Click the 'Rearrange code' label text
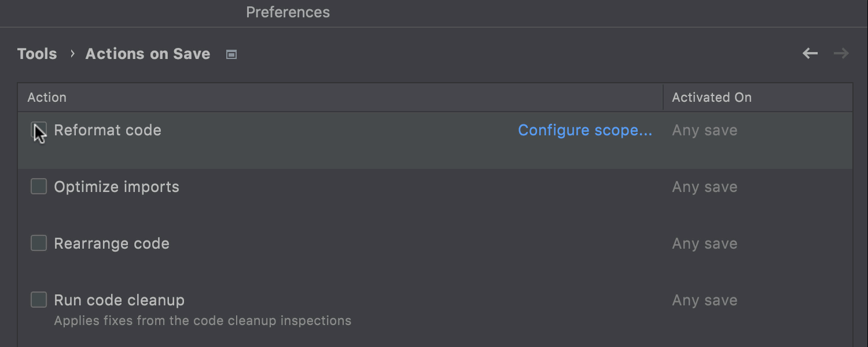Screen dimensions: 868x347 (112, 243)
